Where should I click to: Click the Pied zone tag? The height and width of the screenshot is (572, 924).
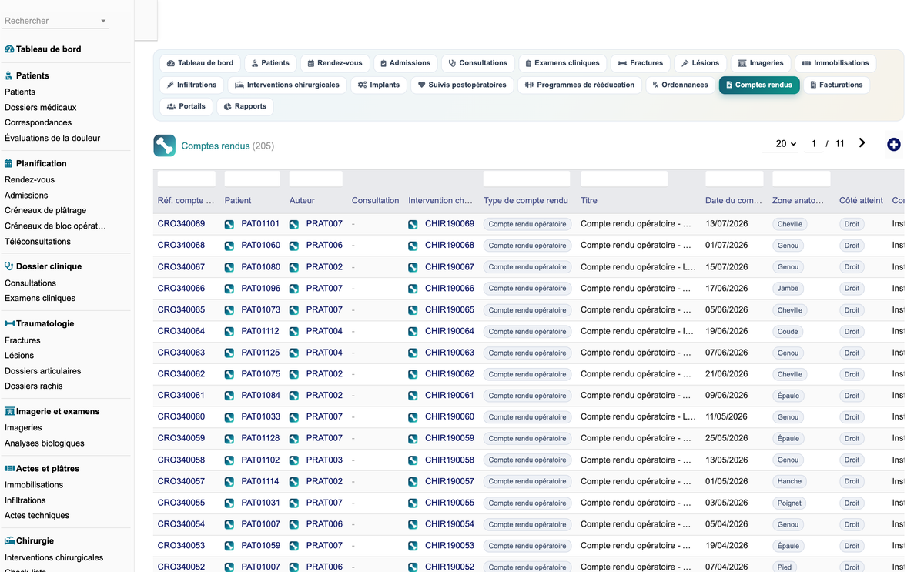point(785,567)
